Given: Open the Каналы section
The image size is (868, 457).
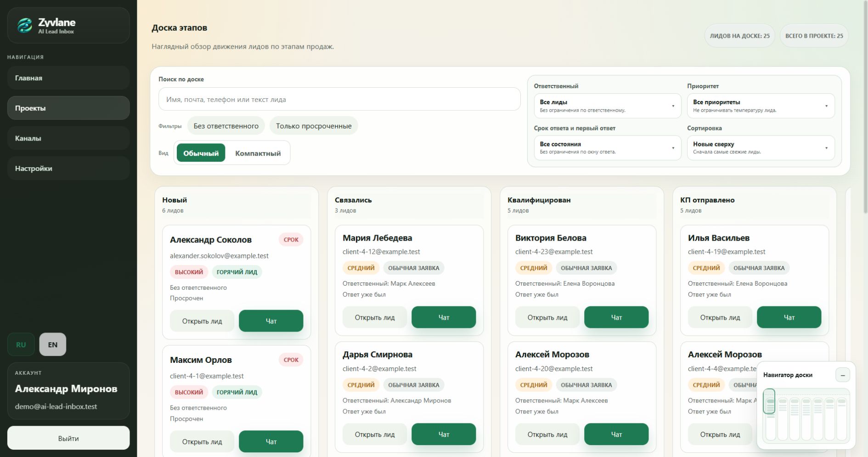Looking at the screenshot, I should 68,138.
